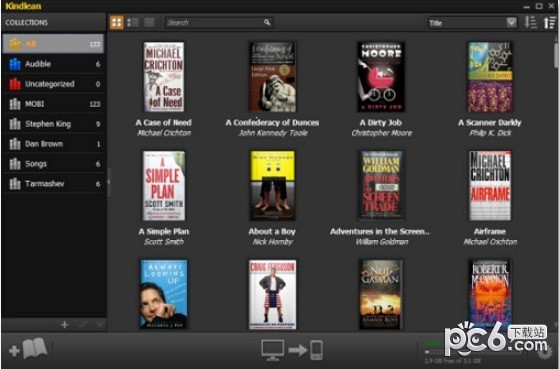Select A Scanner Darkly cover
This screenshot has height=369, width=559.
point(490,77)
